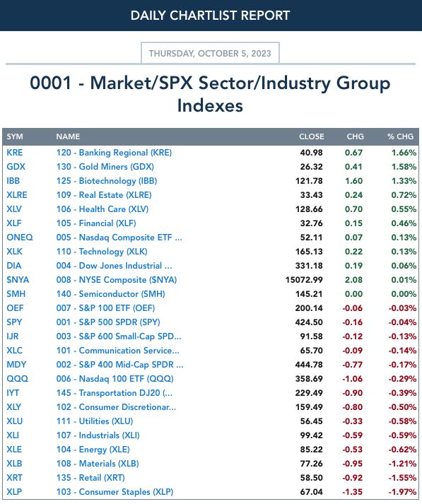Open 104 - Energy (XLE) chart
Viewport: 422px width, 504px height.
point(93,450)
